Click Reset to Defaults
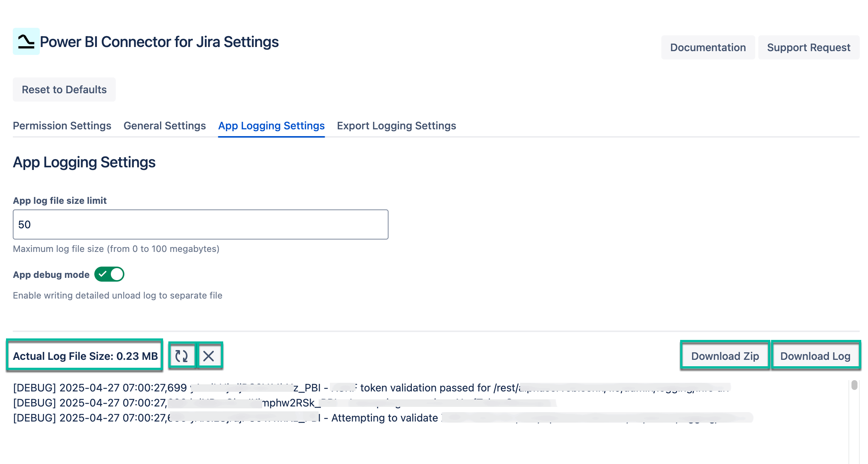This screenshot has height=464, width=868. click(64, 89)
